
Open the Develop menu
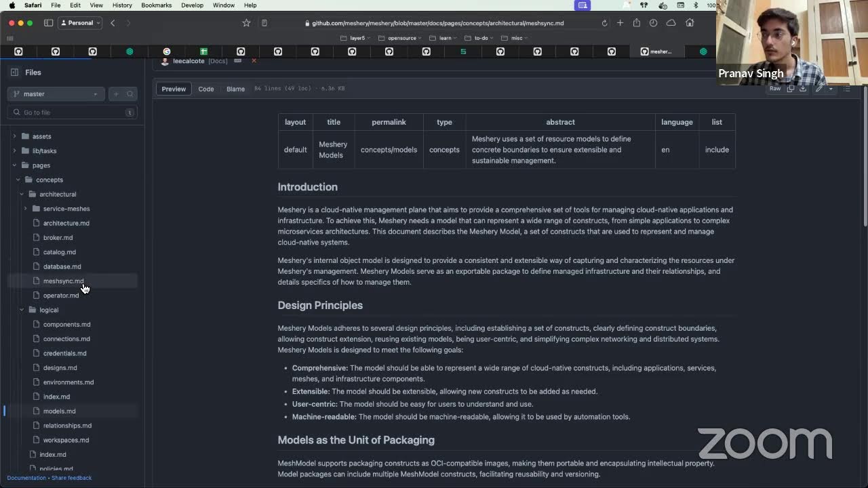coord(192,5)
